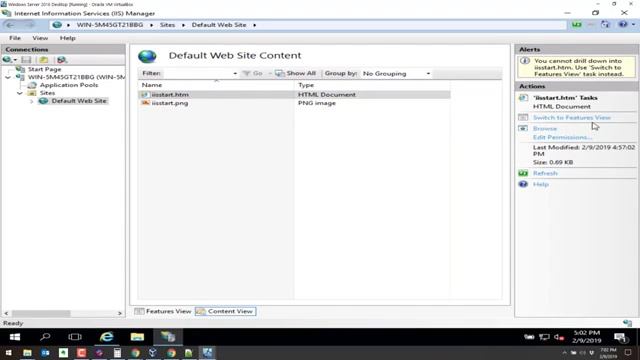
Task: Launch Internet Explorer from the VM taskbar
Action: point(107,337)
